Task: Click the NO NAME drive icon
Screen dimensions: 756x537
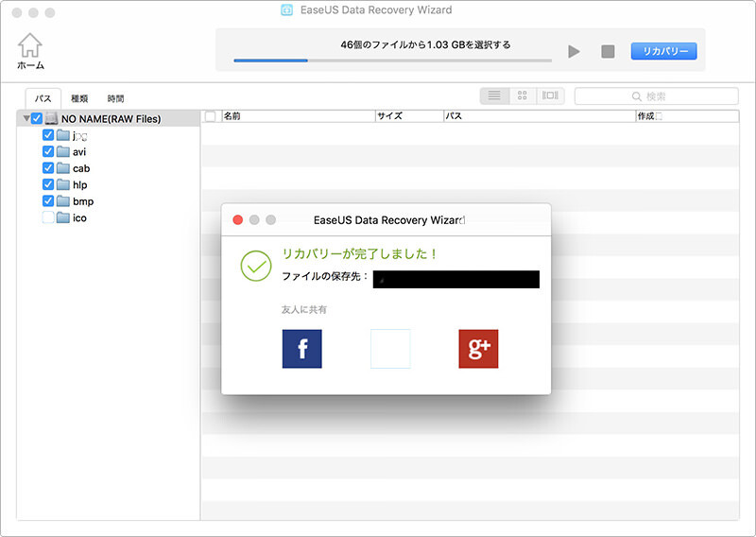Action: point(52,118)
